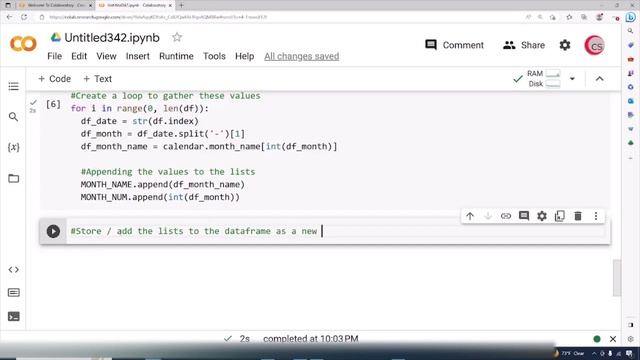
Task: Open the View menu
Action: [x=106, y=56]
